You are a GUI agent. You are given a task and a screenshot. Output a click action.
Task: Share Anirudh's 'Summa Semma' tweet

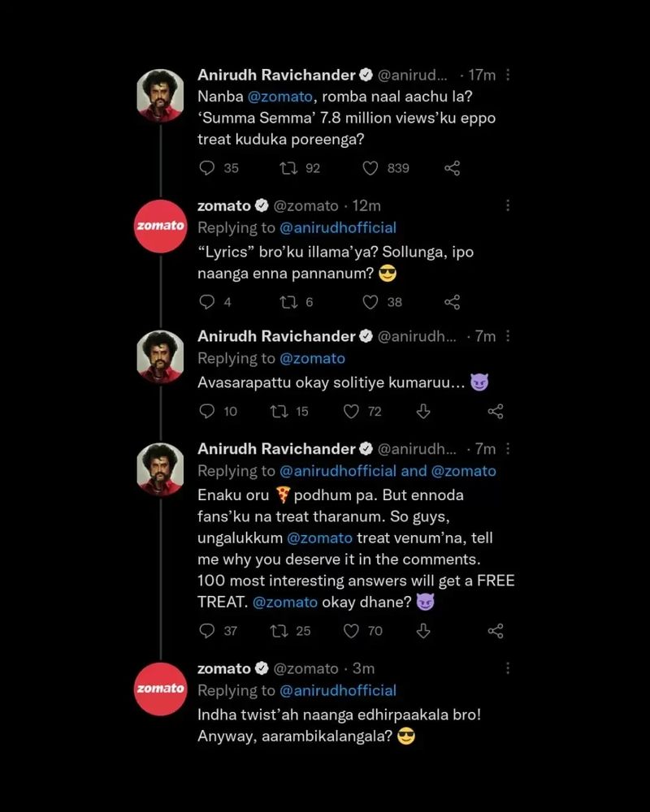click(453, 168)
